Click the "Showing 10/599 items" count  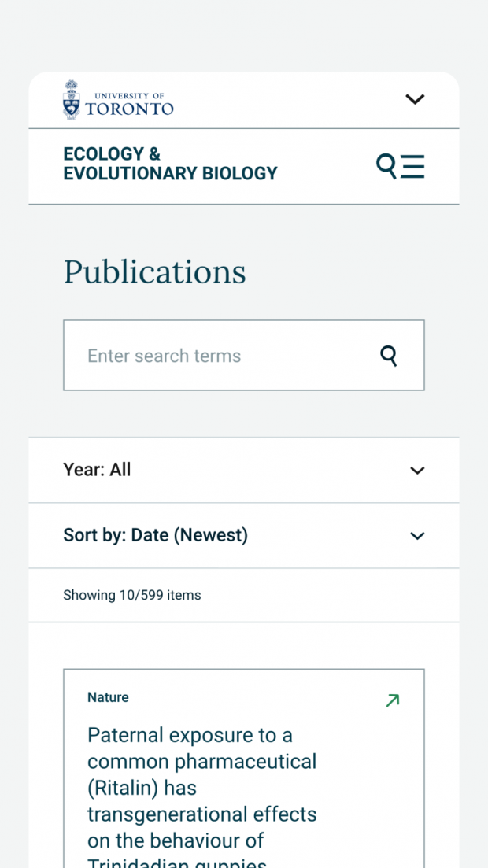point(131,595)
